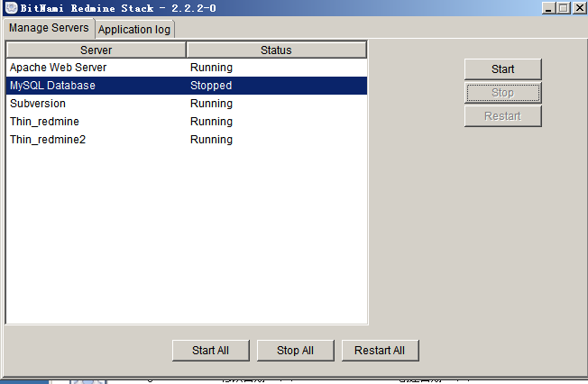Select the MySQL Database row
This screenshot has width=588, height=384.
tap(187, 86)
